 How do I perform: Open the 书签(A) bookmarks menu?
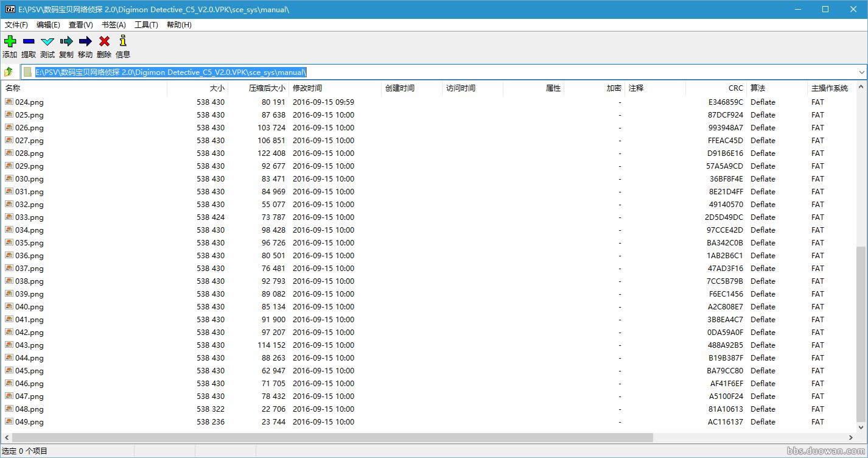coord(114,25)
